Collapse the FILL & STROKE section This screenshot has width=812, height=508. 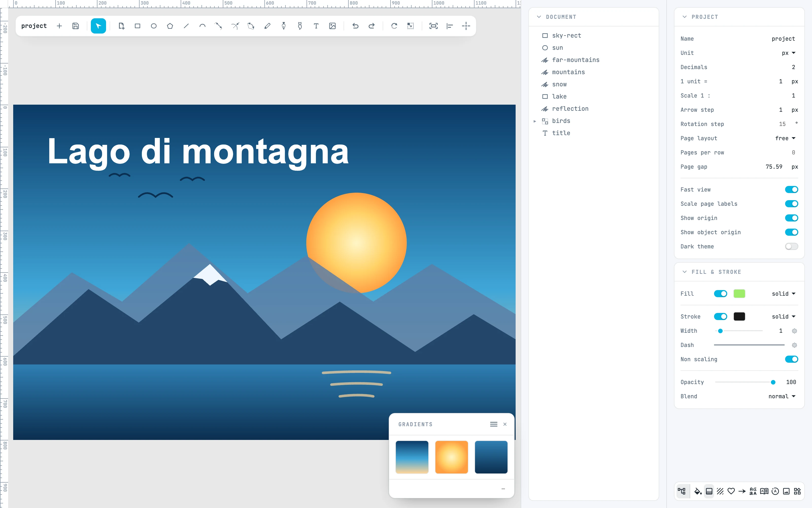685,272
